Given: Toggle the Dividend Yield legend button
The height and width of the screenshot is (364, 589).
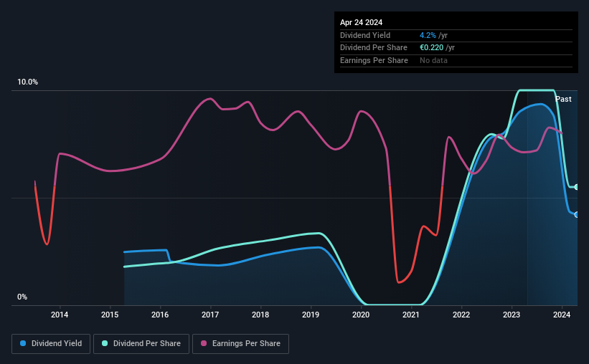Looking at the screenshot, I should [x=51, y=344].
